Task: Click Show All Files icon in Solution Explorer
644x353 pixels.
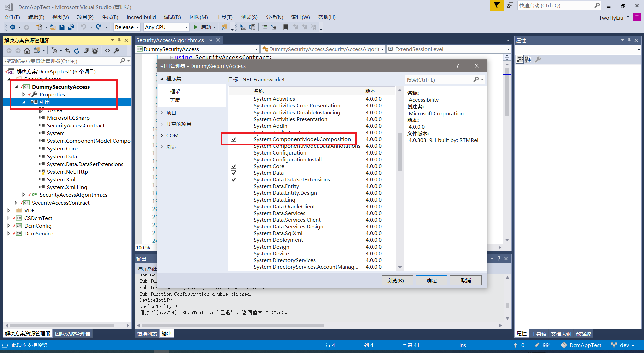Action: click(95, 51)
